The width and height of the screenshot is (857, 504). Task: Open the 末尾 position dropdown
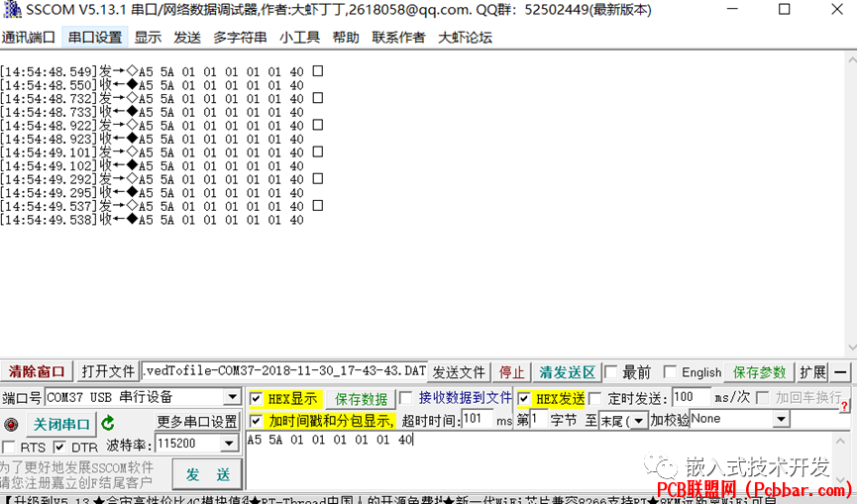pyautogui.click(x=638, y=421)
